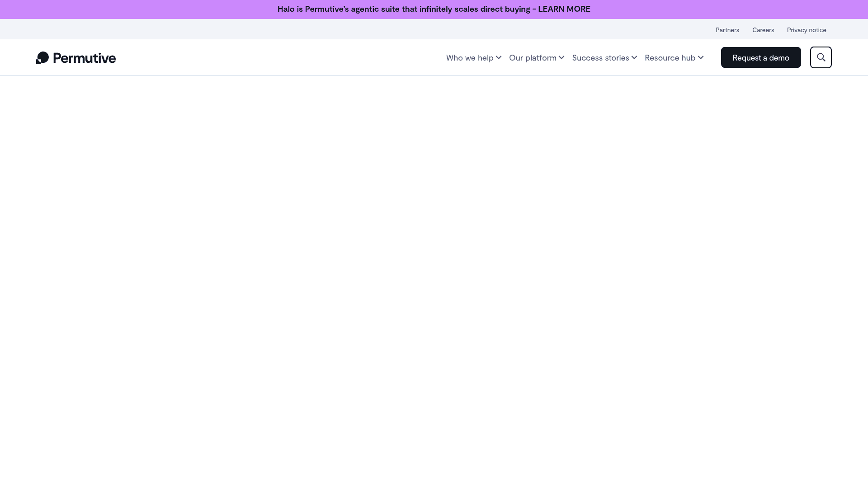Screen dimensions: 868x488
Task: Expand the Resource hub chevron
Action: click(701, 57)
